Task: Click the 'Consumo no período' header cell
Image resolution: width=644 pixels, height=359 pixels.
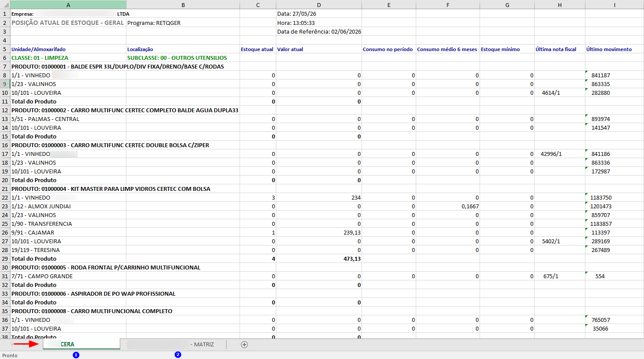Action: [x=389, y=49]
